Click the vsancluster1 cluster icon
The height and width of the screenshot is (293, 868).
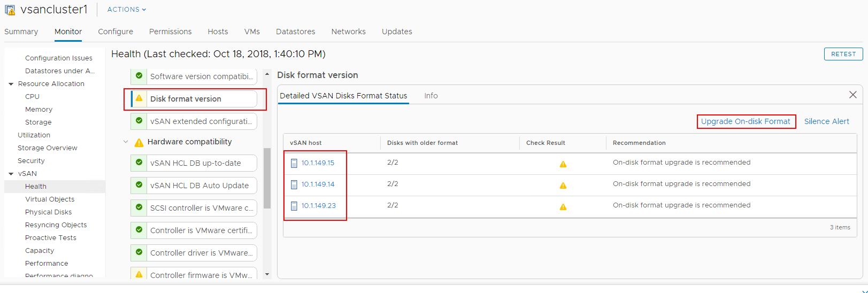click(x=10, y=10)
